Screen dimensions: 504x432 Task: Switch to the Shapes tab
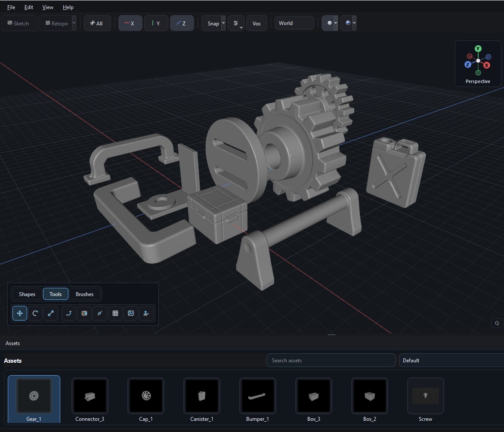(x=27, y=294)
